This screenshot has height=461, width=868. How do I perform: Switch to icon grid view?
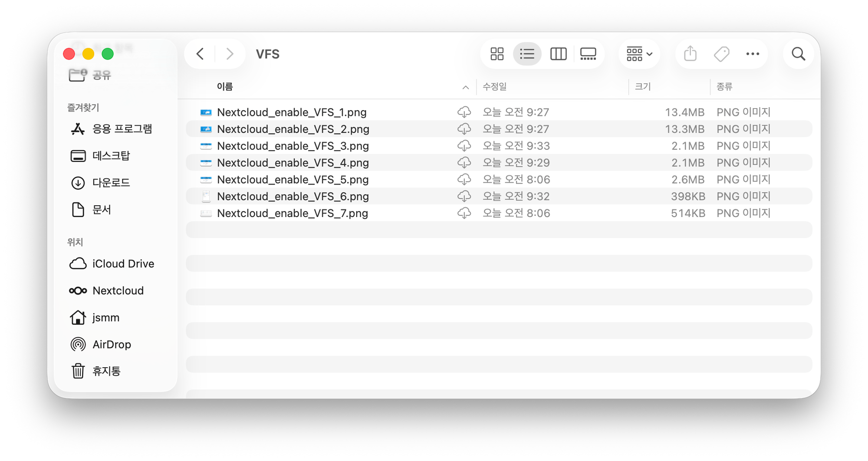[x=497, y=54]
